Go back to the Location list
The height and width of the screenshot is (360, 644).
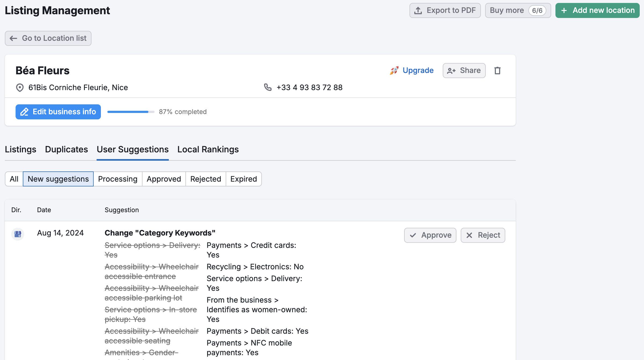(48, 38)
